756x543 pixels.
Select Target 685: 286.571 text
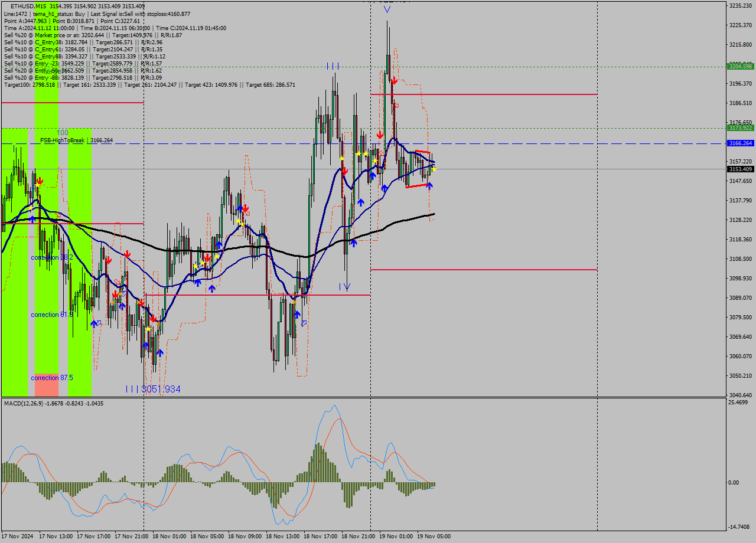click(271, 84)
